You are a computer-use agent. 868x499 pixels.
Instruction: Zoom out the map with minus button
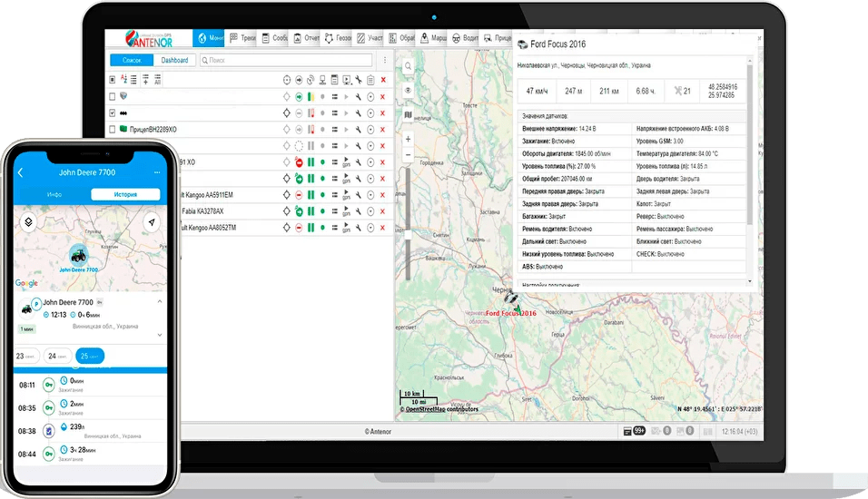point(408,154)
